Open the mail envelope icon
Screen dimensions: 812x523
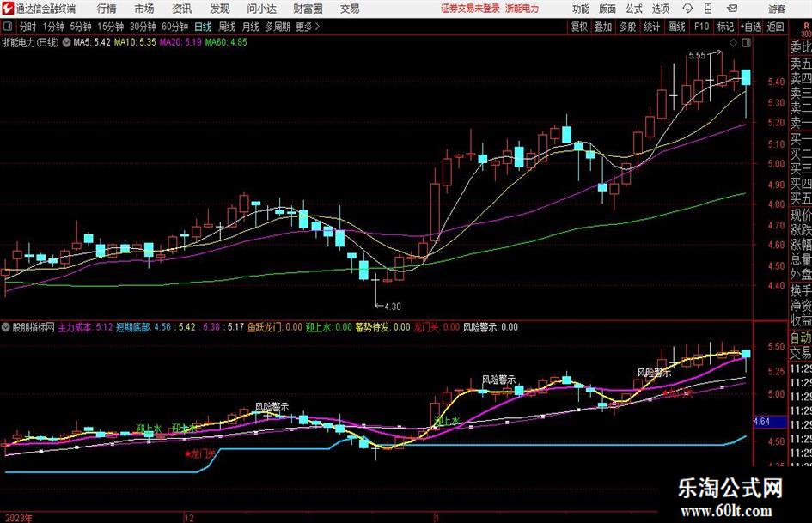click(x=732, y=9)
